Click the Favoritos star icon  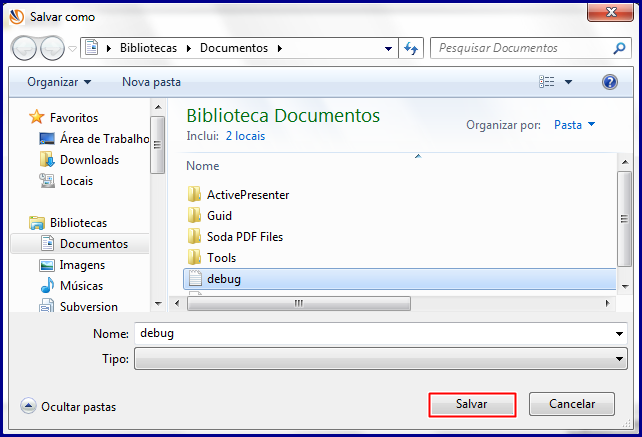[36, 117]
